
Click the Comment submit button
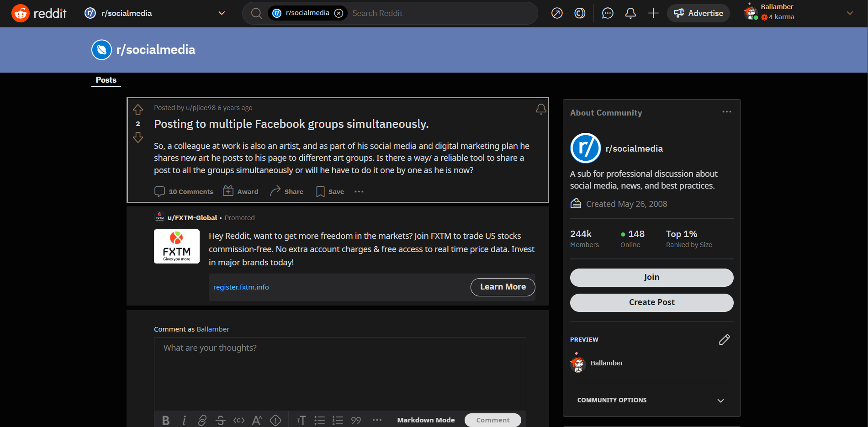coord(493,420)
